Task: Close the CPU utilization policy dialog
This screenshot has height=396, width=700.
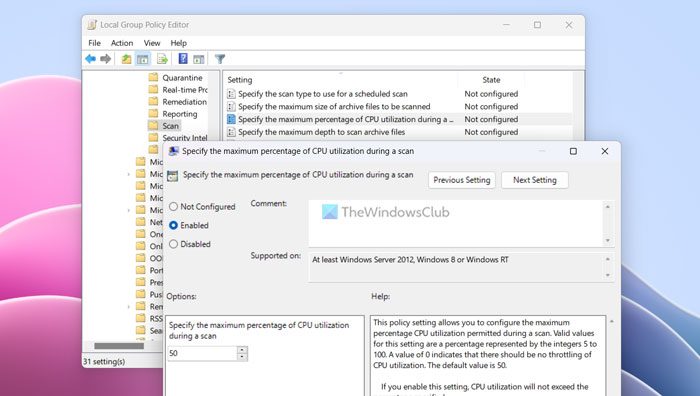Action: pos(604,151)
